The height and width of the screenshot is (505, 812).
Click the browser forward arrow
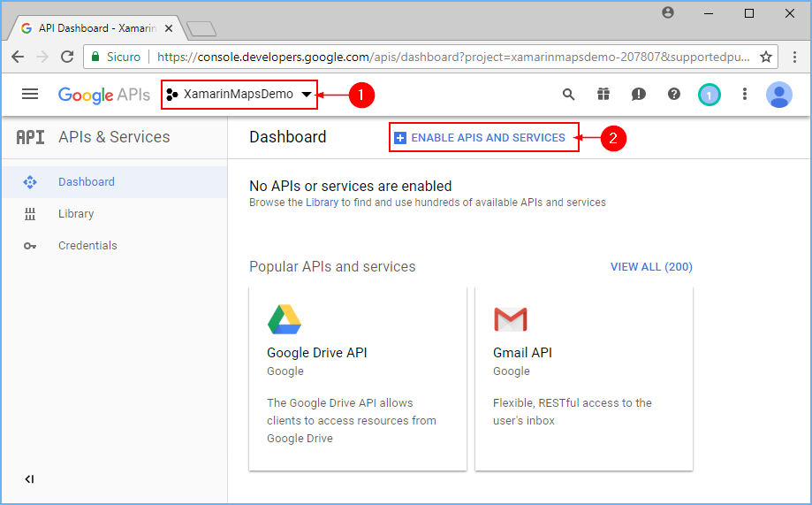(42, 57)
